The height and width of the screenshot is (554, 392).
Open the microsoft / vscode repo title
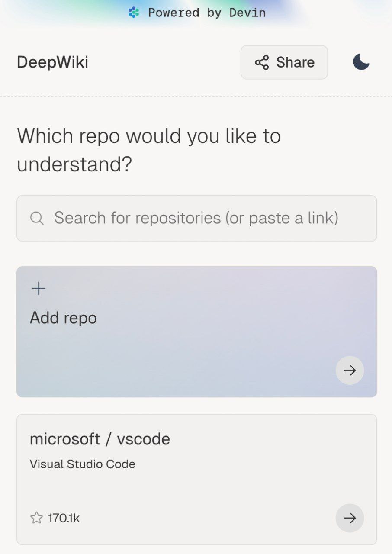[x=100, y=439]
